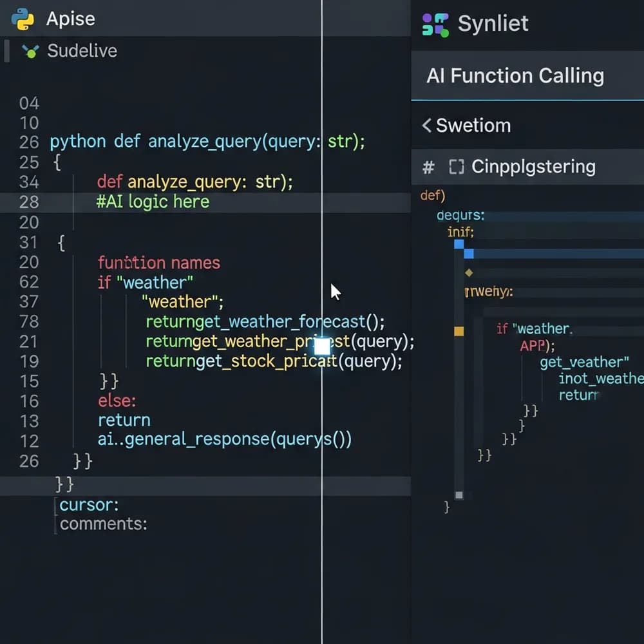This screenshot has width=644, height=644.
Task: Click the hash icon beside Cinpplgstering
Action: click(428, 167)
